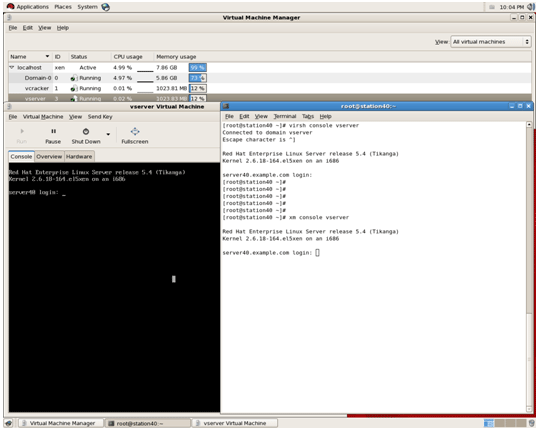Launch the web browser globe icon
Image resolution: width=539 pixels, height=431 pixels.
click(106, 7)
